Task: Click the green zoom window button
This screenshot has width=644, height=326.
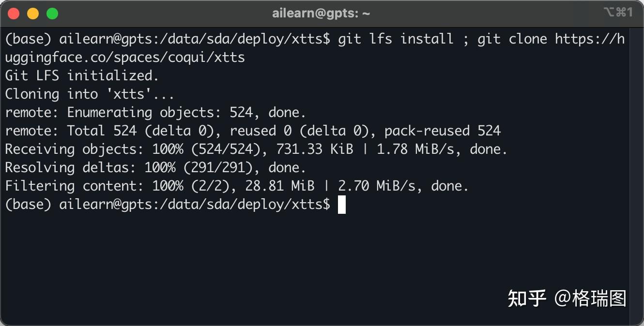Action: [52, 14]
